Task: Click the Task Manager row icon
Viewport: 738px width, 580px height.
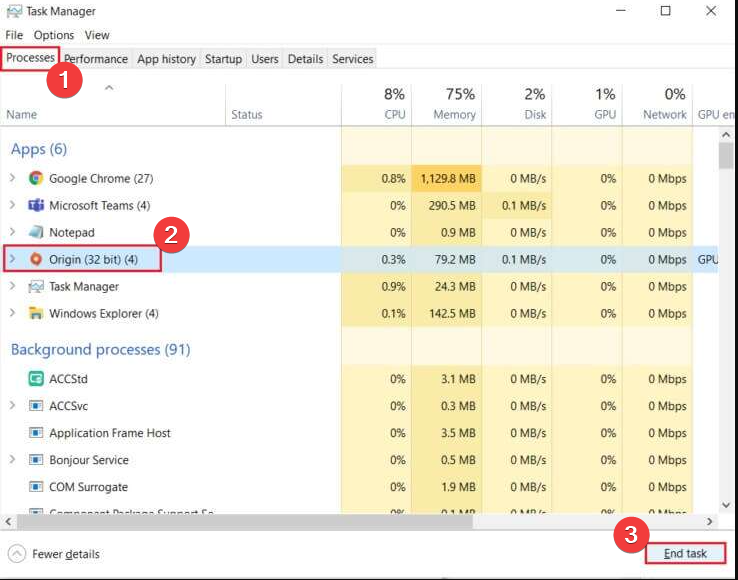Action: coord(36,286)
